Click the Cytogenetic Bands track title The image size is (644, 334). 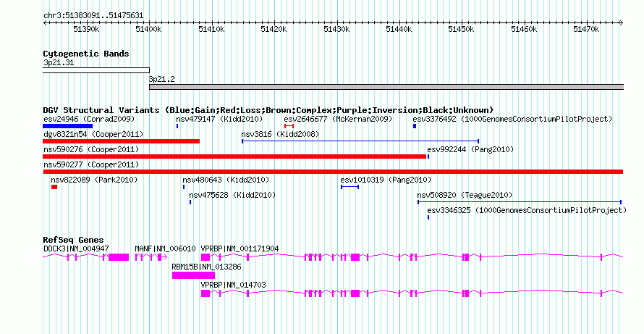[x=86, y=54]
